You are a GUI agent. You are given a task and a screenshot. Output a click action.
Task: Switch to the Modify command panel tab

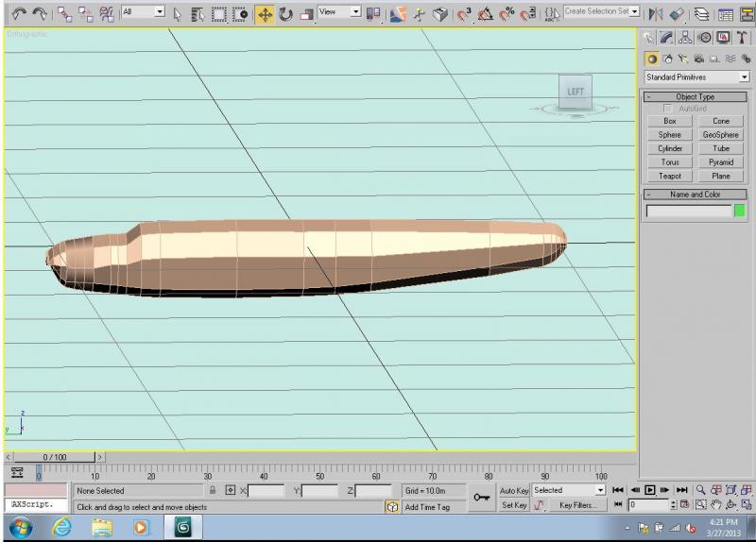666,38
